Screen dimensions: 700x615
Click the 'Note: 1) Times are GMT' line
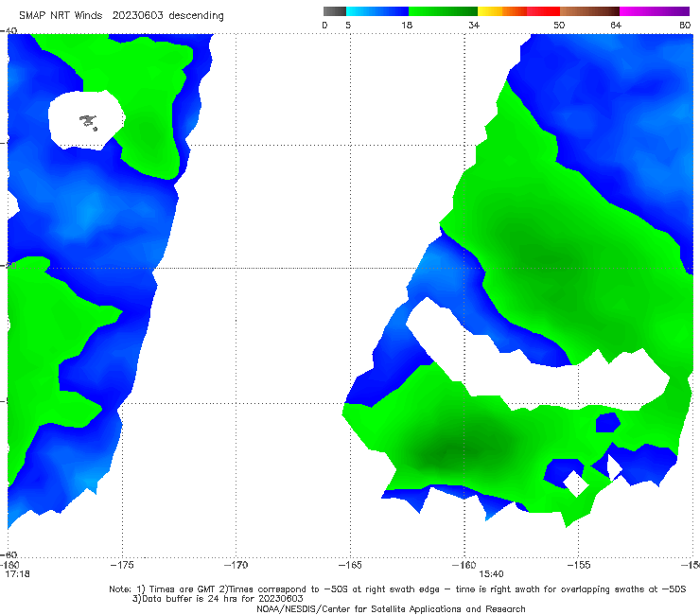click(x=397, y=589)
